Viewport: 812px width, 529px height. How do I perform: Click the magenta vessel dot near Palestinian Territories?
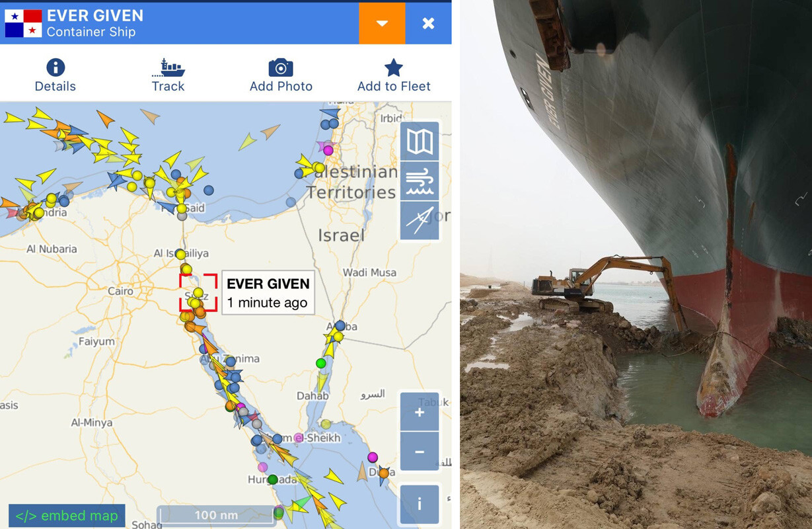pos(328,151)
